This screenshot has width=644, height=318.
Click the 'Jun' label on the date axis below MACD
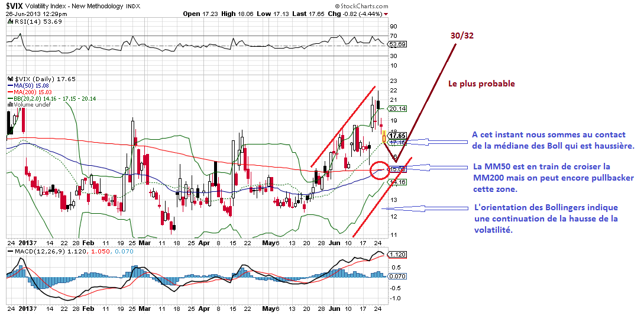coord(335,309)
